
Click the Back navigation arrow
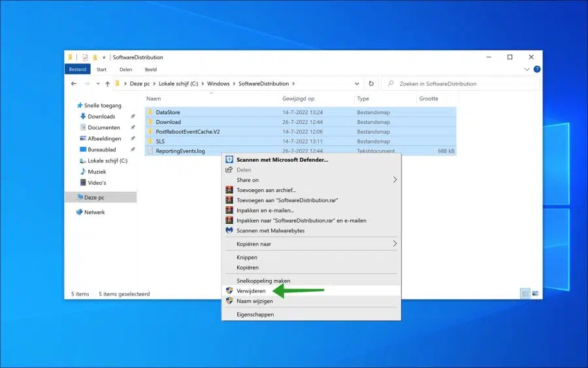click(74, 84)
